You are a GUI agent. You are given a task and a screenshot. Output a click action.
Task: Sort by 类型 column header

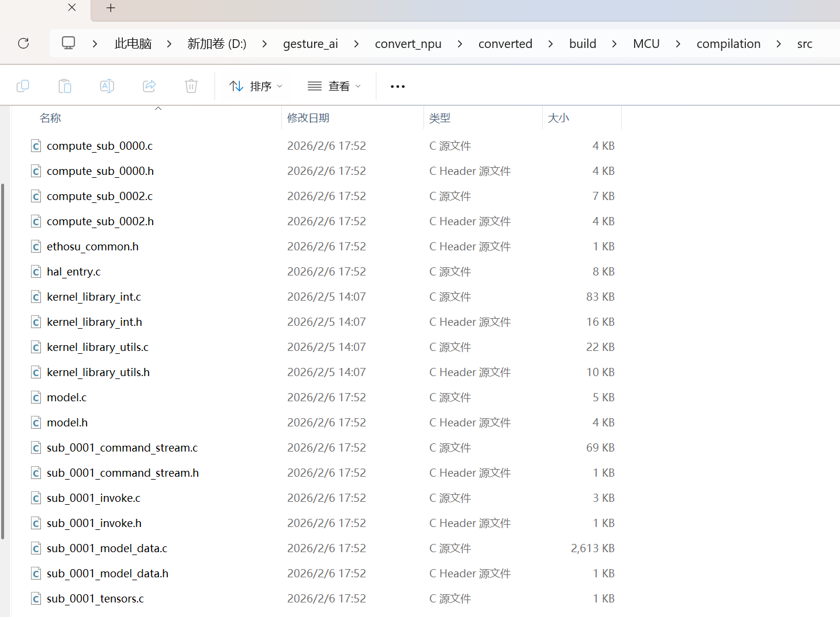[440, 118]
